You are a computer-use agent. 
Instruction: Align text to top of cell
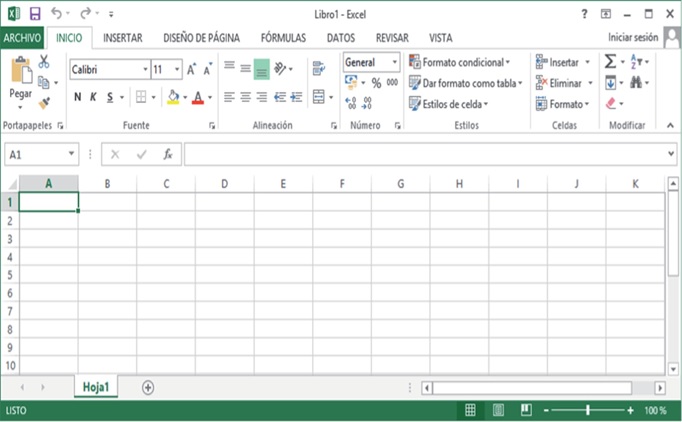(x=229, y=67)
